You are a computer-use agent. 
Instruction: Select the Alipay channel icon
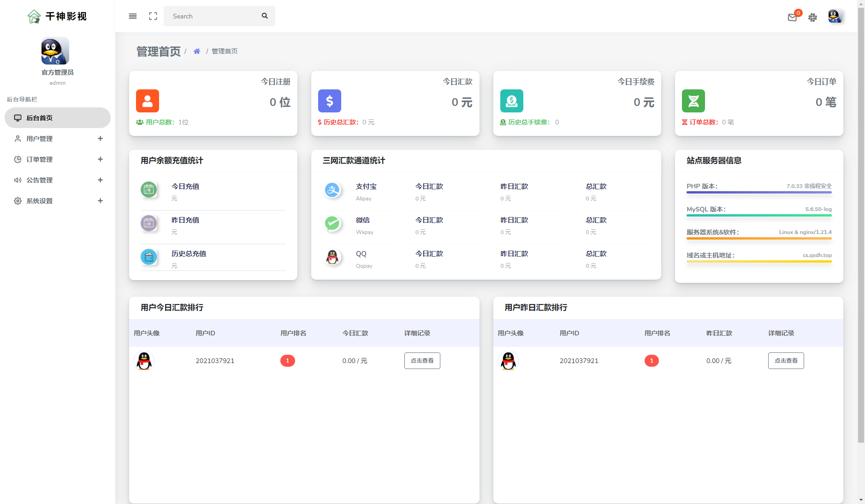[333, 190]
